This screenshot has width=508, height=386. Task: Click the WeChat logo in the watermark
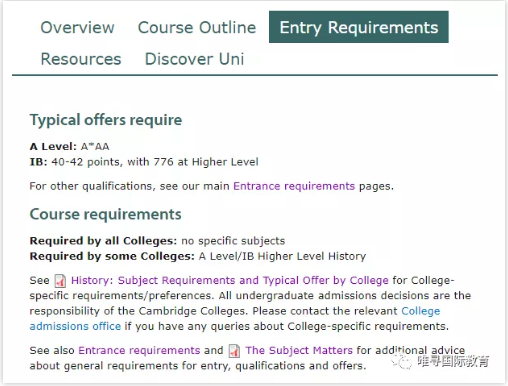coord(401,361)
